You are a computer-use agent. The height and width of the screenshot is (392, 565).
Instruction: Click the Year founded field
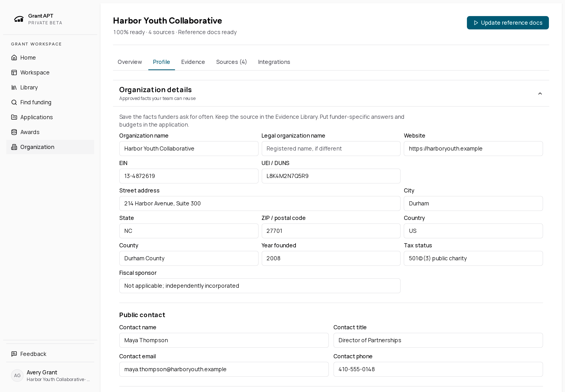(331, 258)
